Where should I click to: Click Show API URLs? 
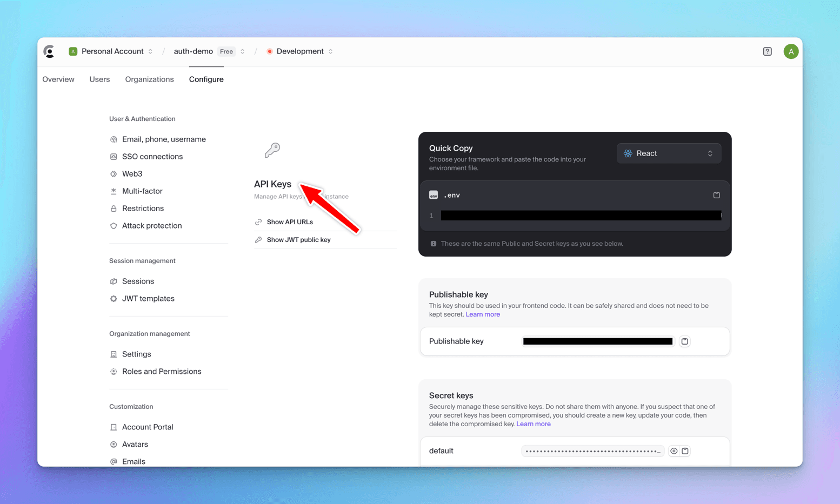click(x=290, y=222)
